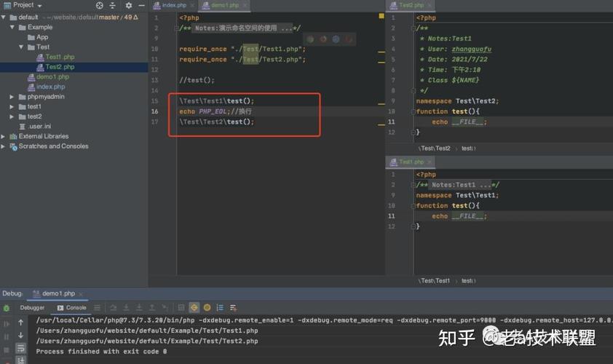The width and height of the screenshot is (613, 364).
Task: Expand the phpmyadmin folder
Action: (x=12, y=97)
